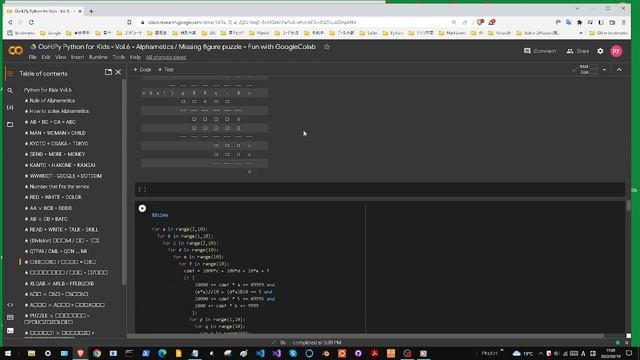Add a new Code cell

[142, 70]
